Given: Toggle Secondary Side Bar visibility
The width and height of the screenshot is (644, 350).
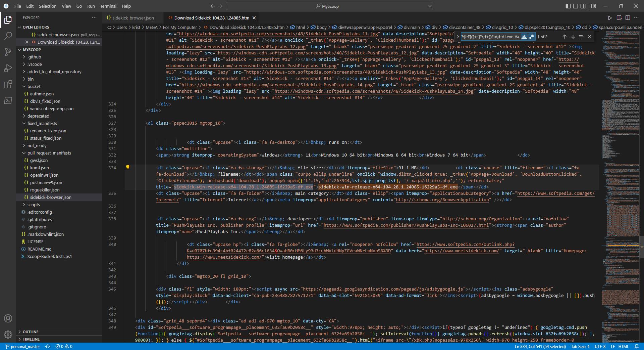Looking at the screenshot, I should pos(583,6).
